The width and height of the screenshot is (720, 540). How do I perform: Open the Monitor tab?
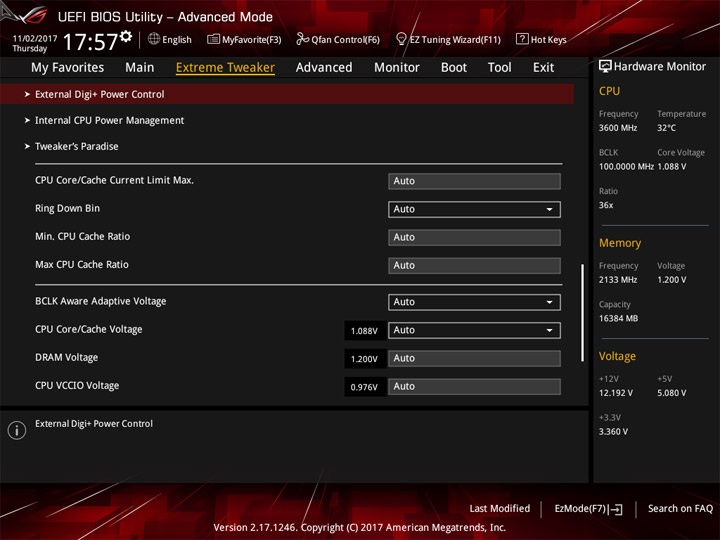click(397, 68)
